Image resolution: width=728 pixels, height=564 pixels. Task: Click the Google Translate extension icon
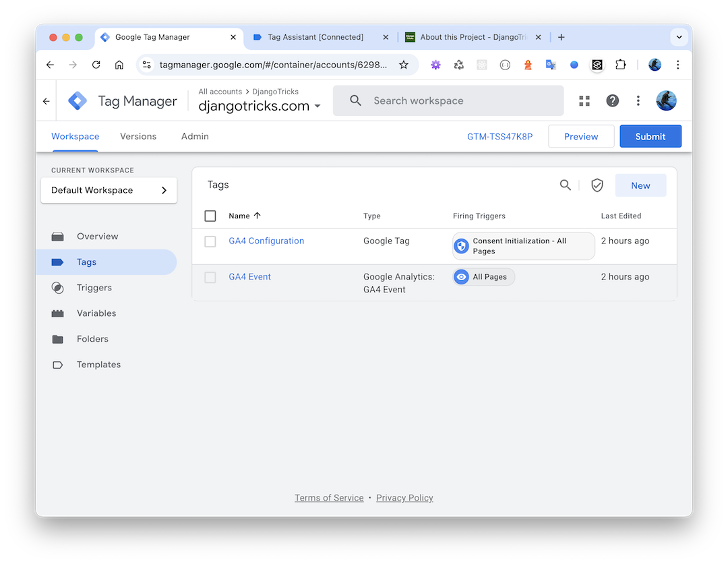pos(551,65)
